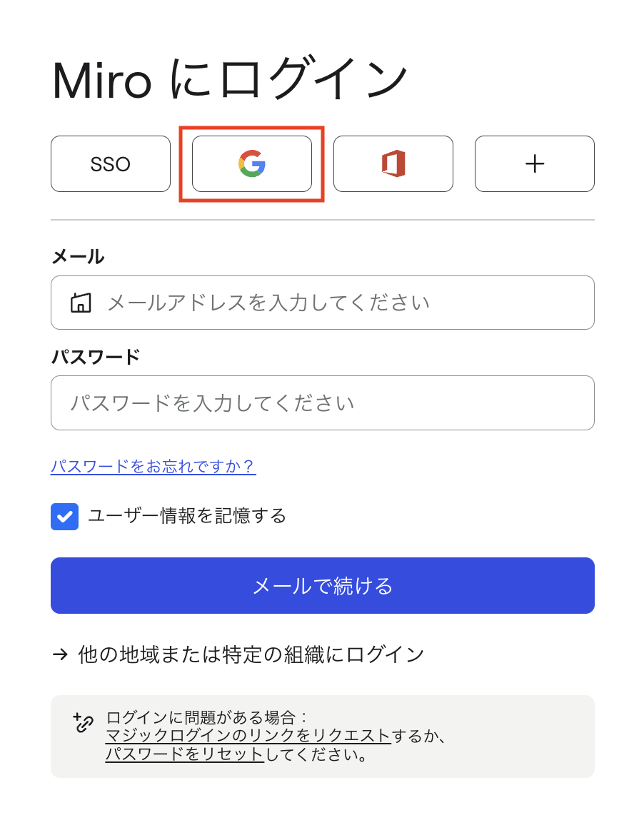Focus the password input field

pos(322,403)
